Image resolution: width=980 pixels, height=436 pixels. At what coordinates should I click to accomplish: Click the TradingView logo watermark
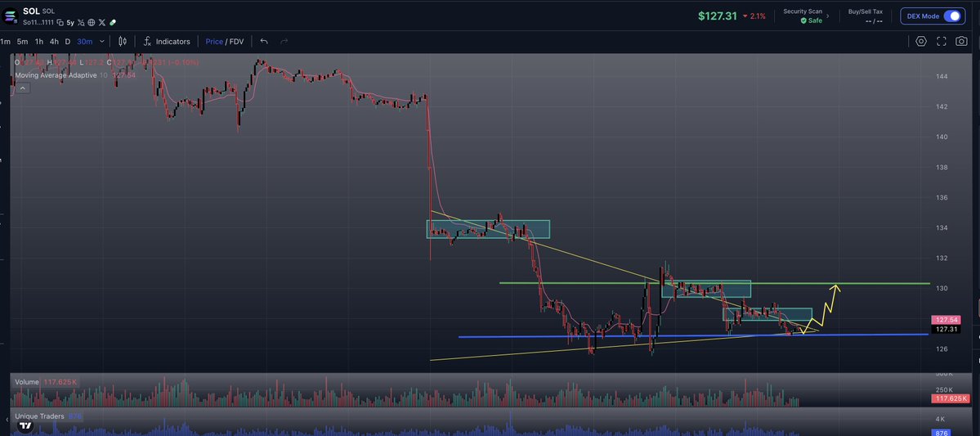tap(25, 427)
